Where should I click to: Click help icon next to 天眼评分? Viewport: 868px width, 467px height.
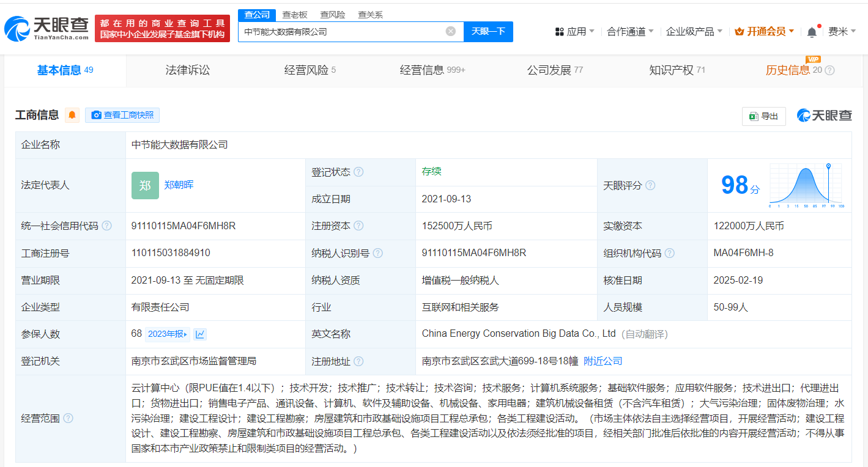650,185
